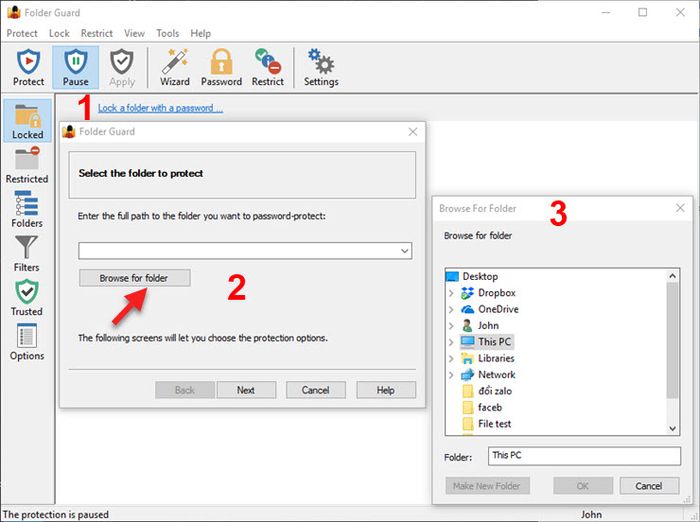Select the Dropbox folder icon
This screenshot has height=522, width=700.
467,293
